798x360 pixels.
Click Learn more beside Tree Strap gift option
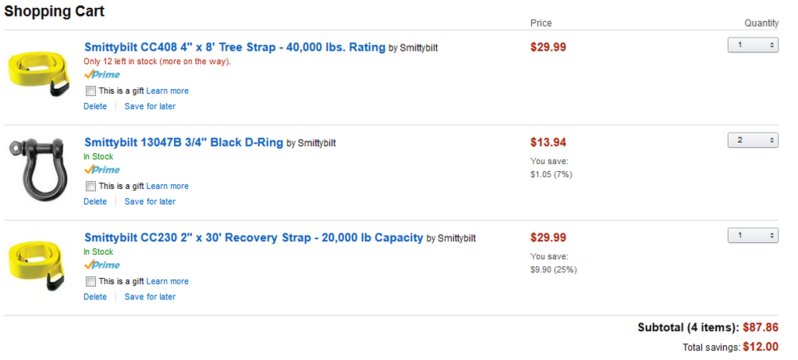(167, 91)
